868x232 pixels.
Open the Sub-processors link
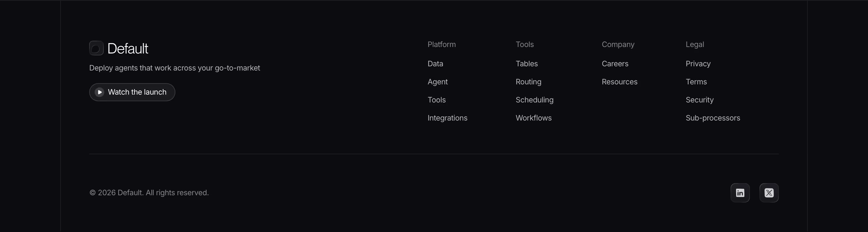click(x=713, y=118)
